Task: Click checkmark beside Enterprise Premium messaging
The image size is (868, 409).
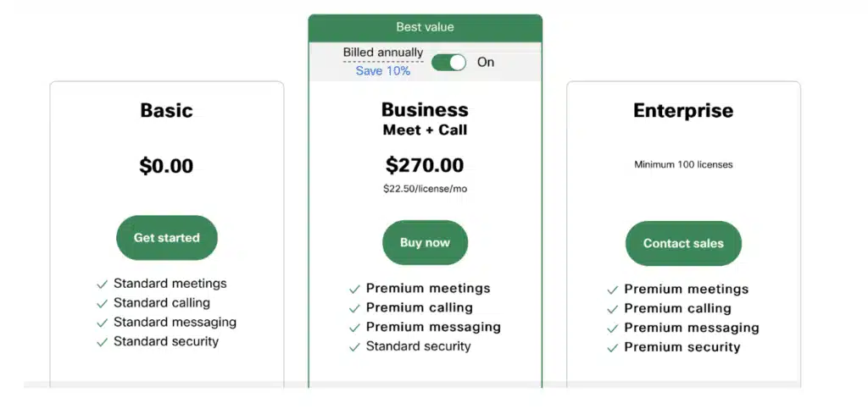Action: click(x=613, y=329)
